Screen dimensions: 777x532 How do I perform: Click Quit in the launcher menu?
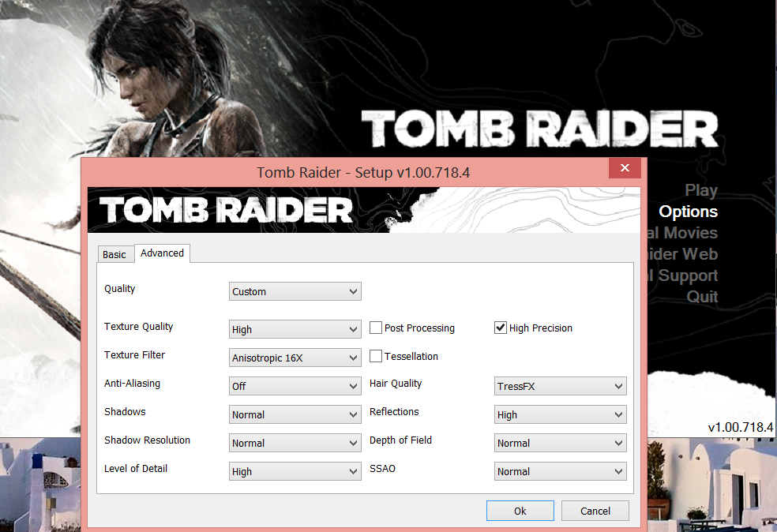pyautogui.click(x=702, y=297)
